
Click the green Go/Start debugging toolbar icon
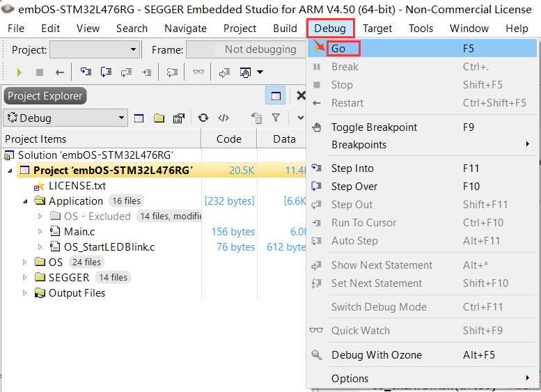click(x=19, y=72)
